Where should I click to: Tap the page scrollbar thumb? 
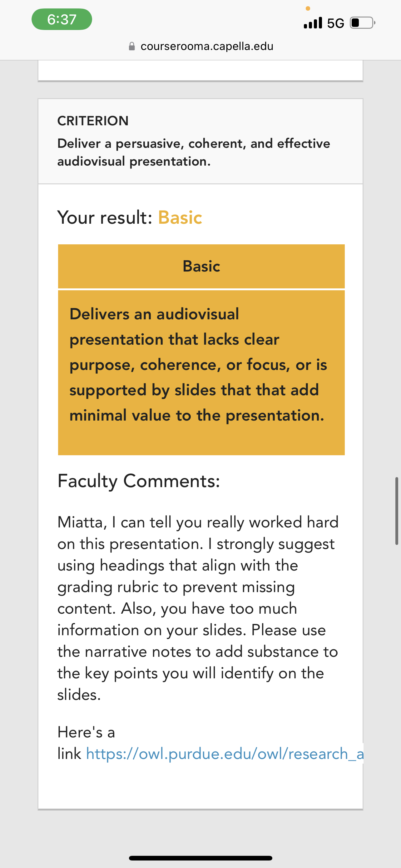397,511
